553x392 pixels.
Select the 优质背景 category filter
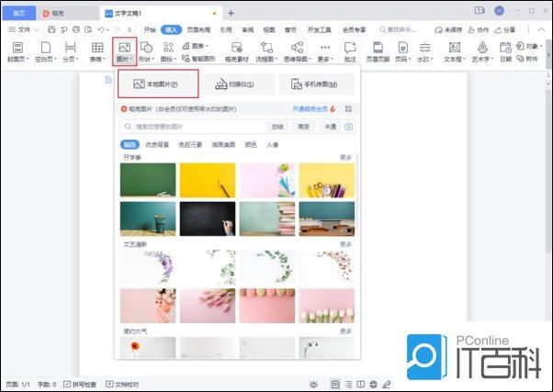pyautogui.click(x=157, y=144)
